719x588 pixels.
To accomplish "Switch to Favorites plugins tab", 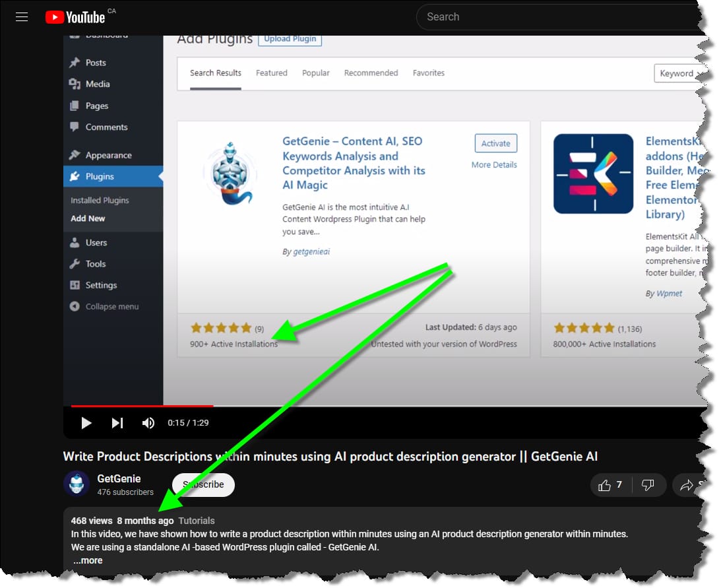I will [428, 73].
